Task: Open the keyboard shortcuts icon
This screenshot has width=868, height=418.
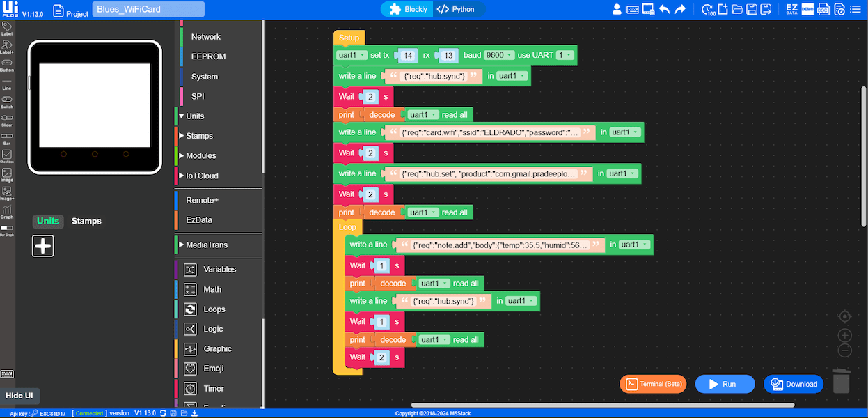Action: [x=632, y=10]
